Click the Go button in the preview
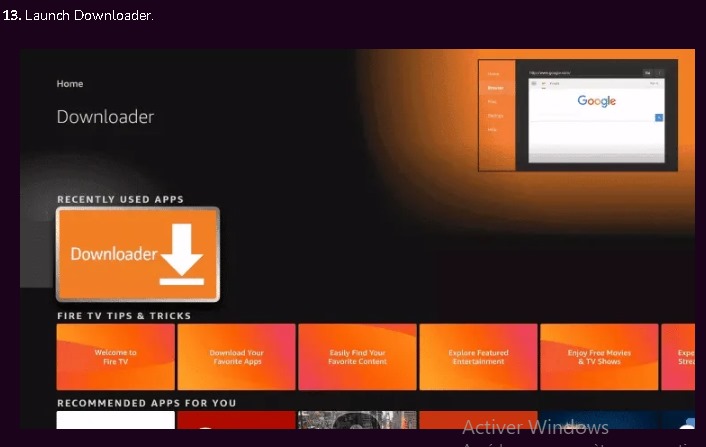 tap(647, 73)
